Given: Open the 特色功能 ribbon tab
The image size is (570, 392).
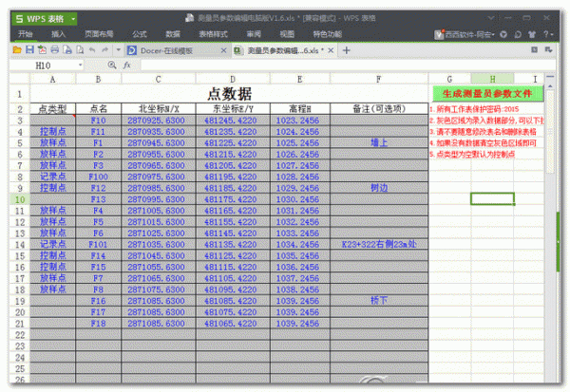Looking at the screenshot, I should (328, 34).
